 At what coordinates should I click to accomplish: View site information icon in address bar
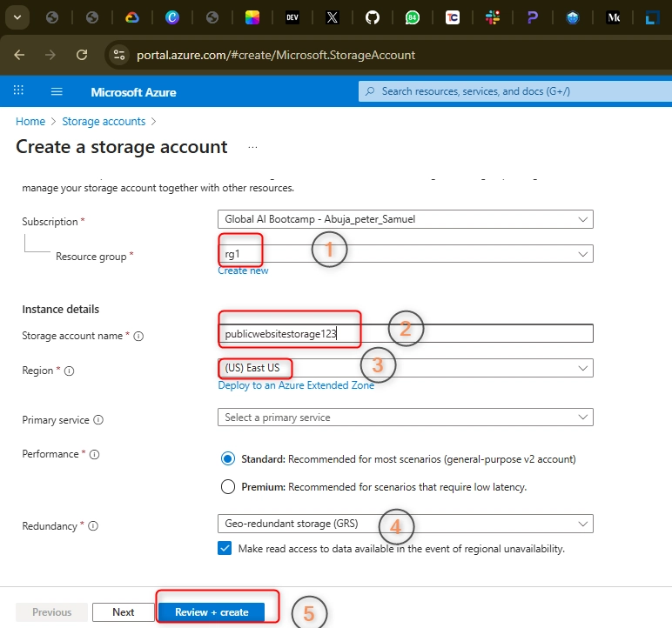(119, 55)
